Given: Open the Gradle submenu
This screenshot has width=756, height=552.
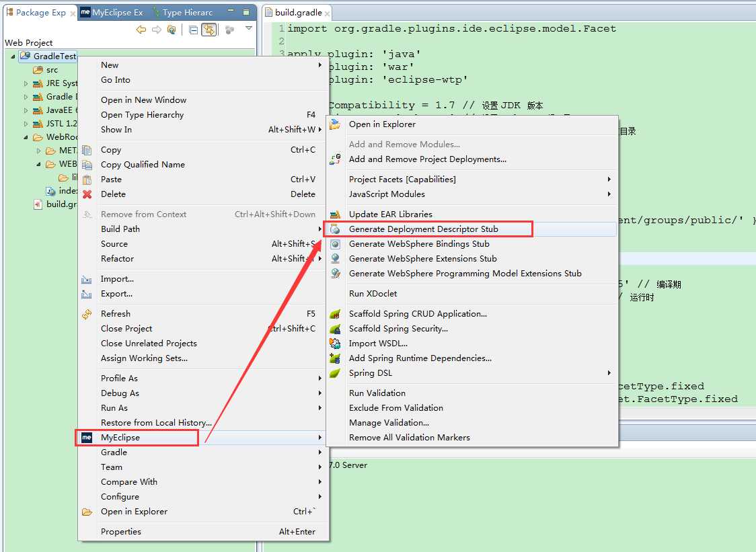Looking at the screenshot, I should click(x=204, y=452).
